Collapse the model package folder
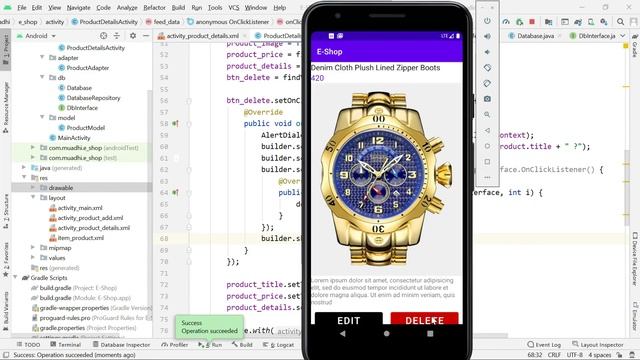The image size is (640, 360). click(42, 118)
